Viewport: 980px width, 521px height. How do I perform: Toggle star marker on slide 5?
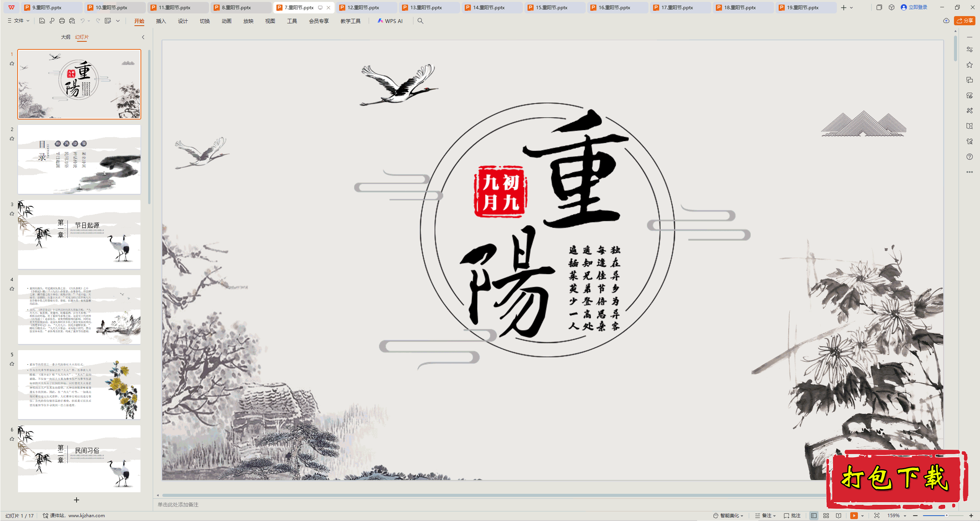click(12, 364)
